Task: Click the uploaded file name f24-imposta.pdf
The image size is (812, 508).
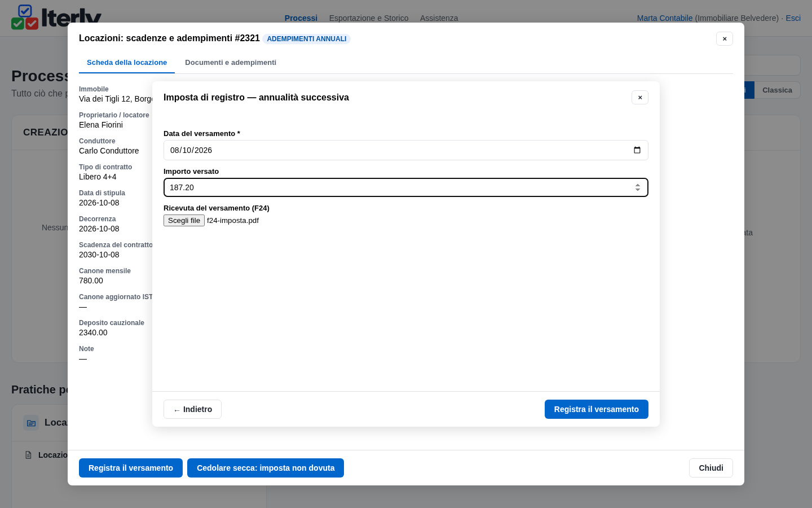Action: coord(233,221)
